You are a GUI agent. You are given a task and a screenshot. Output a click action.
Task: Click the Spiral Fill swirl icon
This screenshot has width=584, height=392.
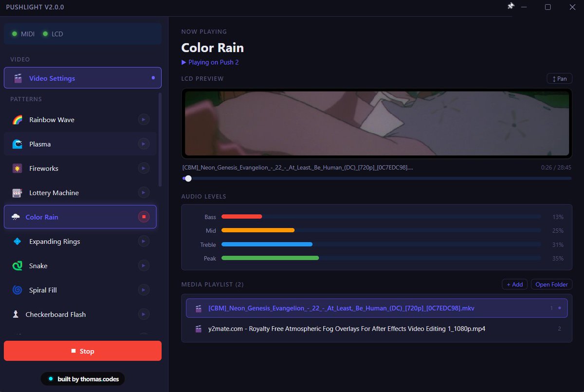pyautogui.click(x=18, y=290)
